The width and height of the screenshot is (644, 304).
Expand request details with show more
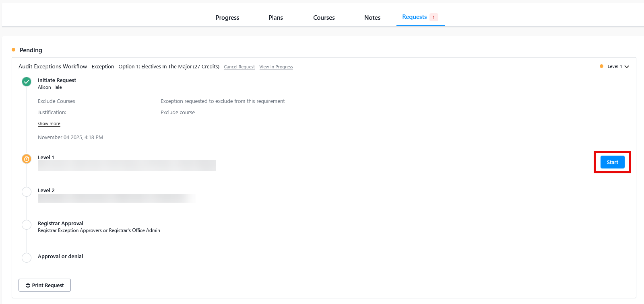(x=49, y=124)
